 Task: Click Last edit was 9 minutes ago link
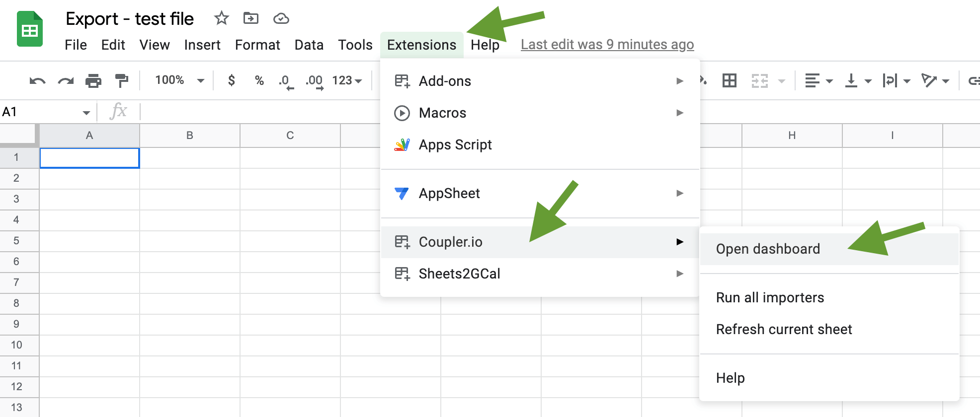click(x=607, y=45)
